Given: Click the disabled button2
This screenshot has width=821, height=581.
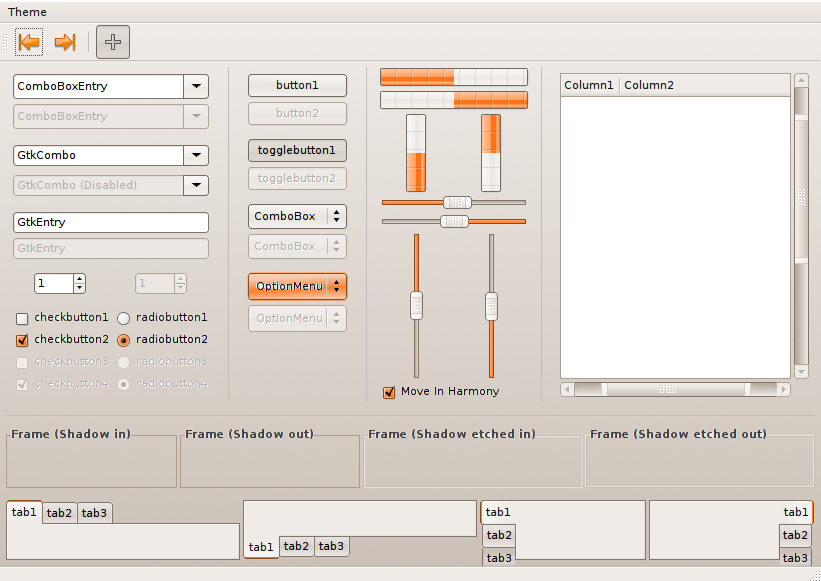Looking at the screenshot, I should tap(297, 114).
